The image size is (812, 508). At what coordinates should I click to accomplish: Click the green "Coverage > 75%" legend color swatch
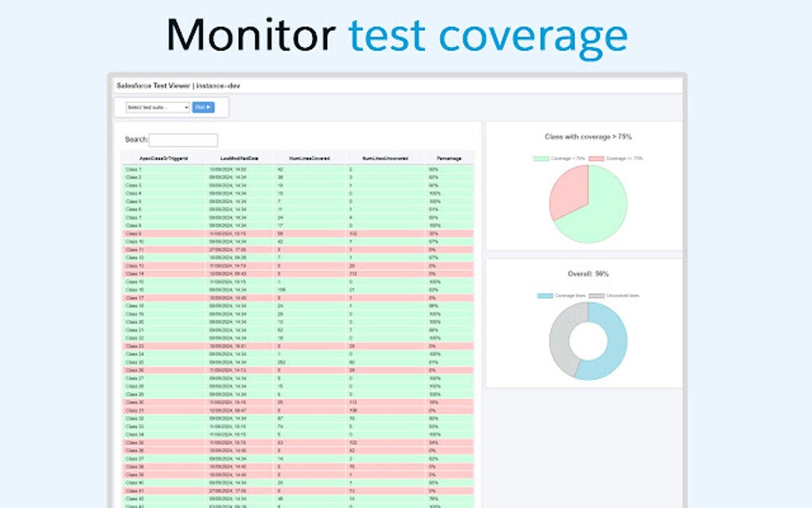(x=540, y=158)
